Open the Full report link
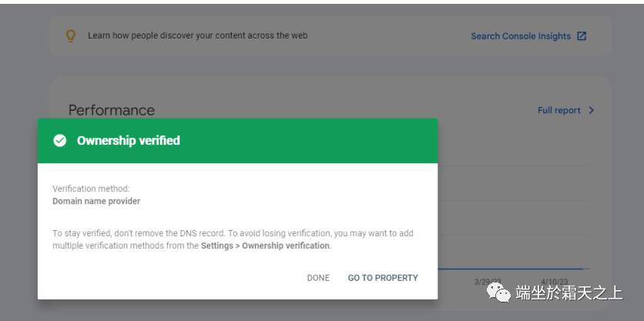644x321 pixels. click(x=558, y=110)
